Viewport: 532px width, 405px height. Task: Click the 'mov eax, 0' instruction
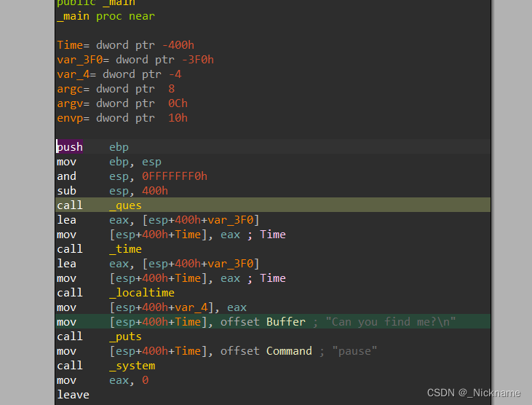pos(103,380)
